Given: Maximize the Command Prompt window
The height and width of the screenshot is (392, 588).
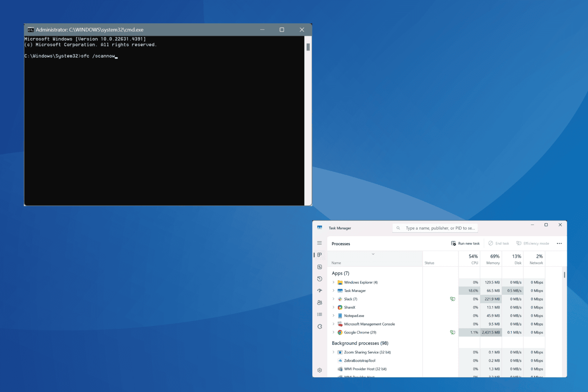Looking at the screenshot, I should pos(282,29).
